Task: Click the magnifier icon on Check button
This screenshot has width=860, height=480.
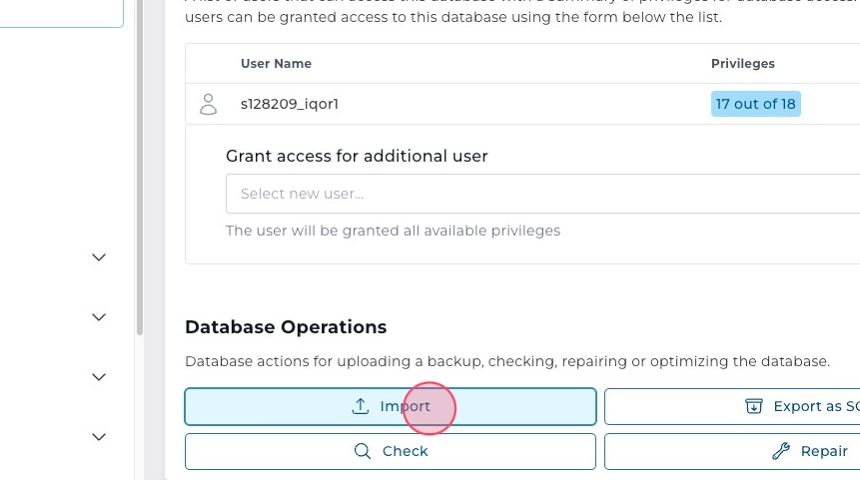Action: (x=363, y=451)
